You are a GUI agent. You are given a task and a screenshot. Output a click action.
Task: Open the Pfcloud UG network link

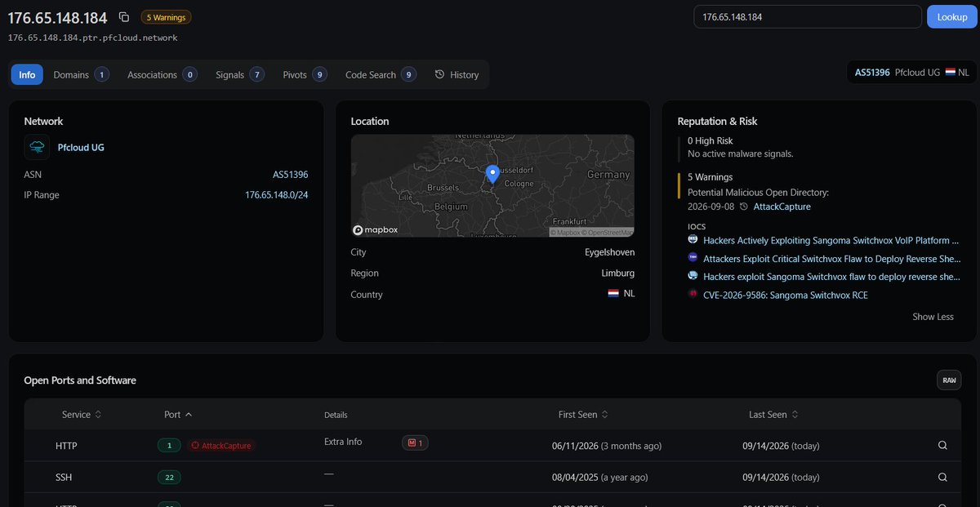tap(81, 148)
